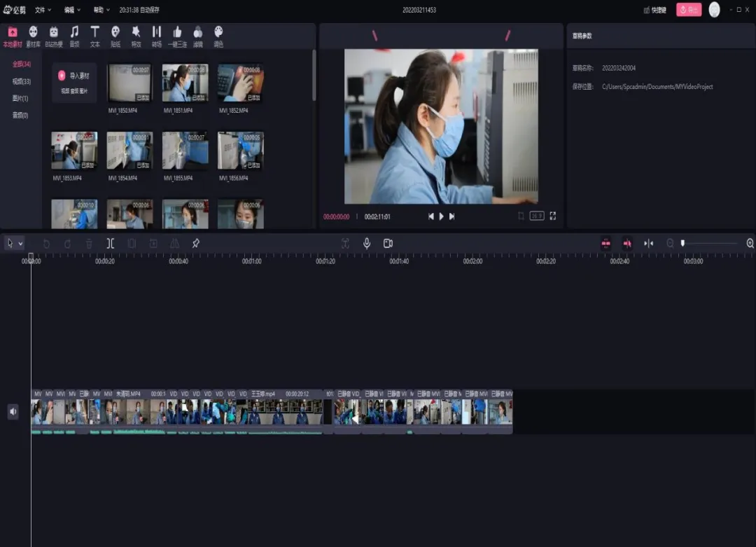This screenshot has width=756, height=547.
Task: Select the 王玉琼.mp4 clip on timeline
Action: coord(286,411)
